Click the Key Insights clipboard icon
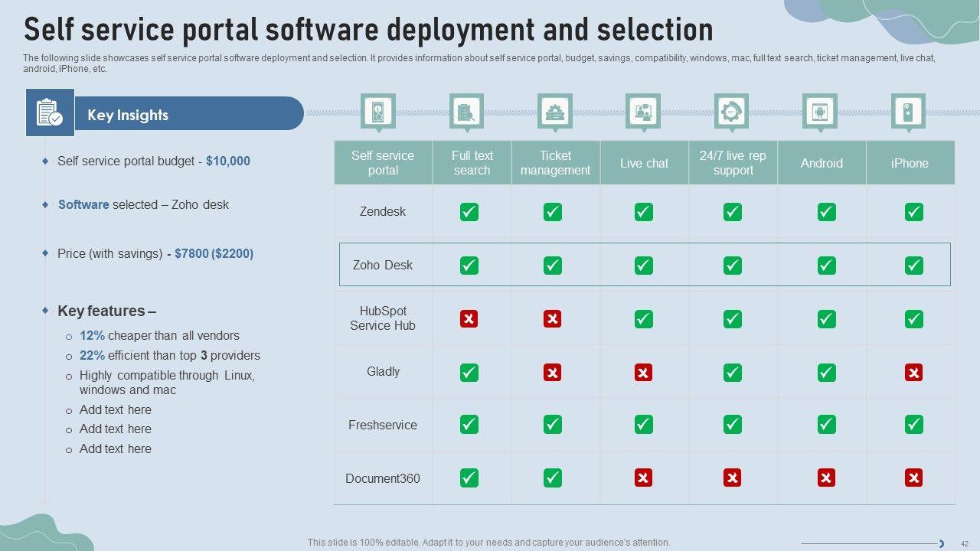Viewport: 980px width, 551px height. tap(50, 112)
